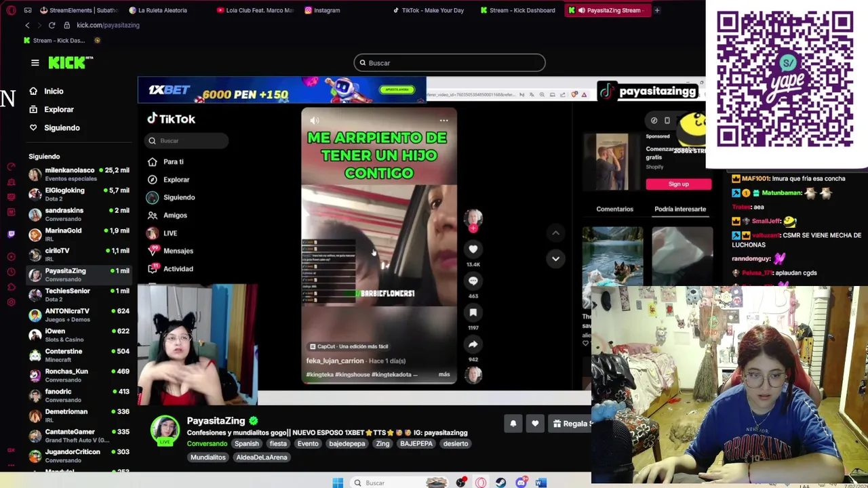Open the Conversando category link
868x488 pixels.
coord(207,443)
